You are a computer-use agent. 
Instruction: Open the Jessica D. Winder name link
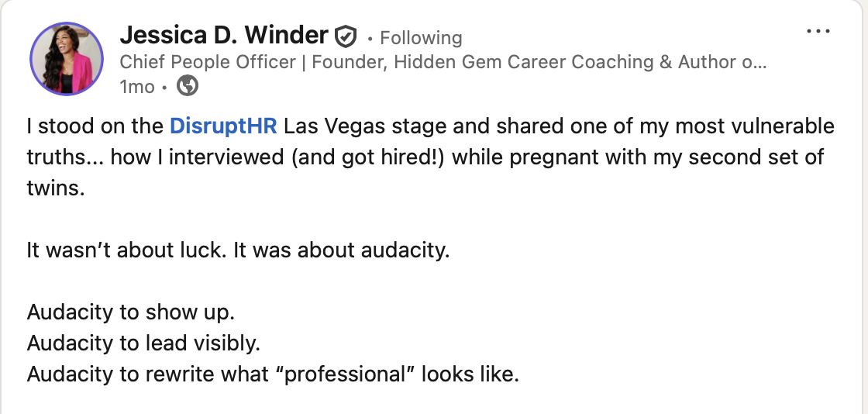tap(224, 35)
